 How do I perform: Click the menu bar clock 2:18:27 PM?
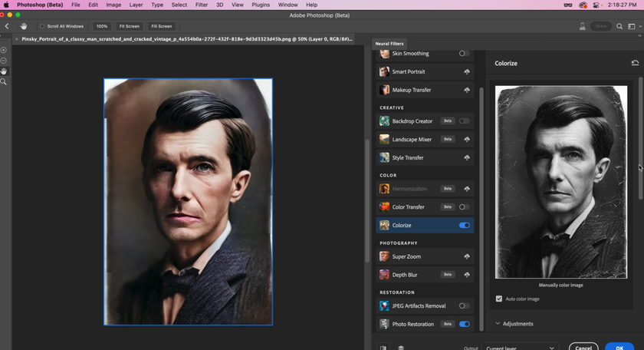pos(623,5)
